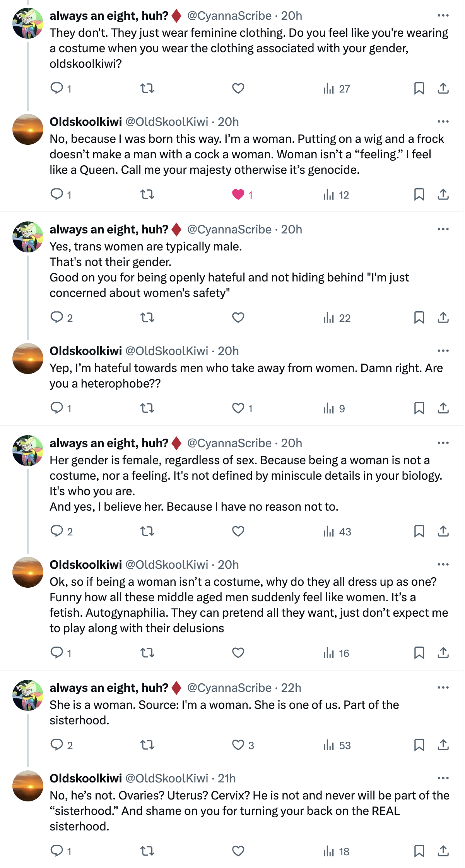This screenshot has width=465, height=868.
Task: Reply to the 'REAL sisterhood' tweet
Action: pyautogui.click(x=57, y=851)
